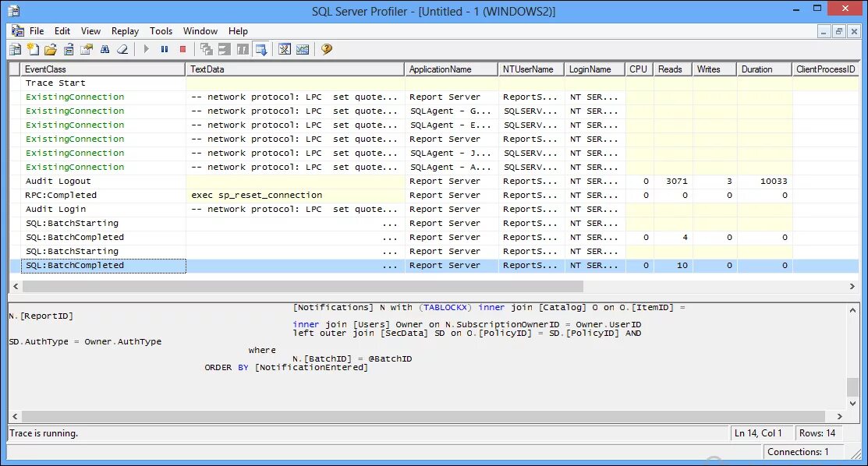The image size is (868, 466).
Task: Click the binoculars Find icon
Action: (105, 49)
